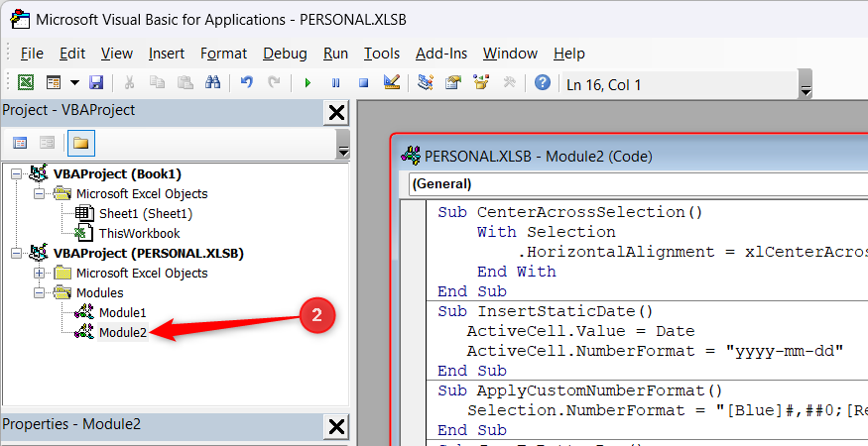Open the Help menu

click(569, 54)
